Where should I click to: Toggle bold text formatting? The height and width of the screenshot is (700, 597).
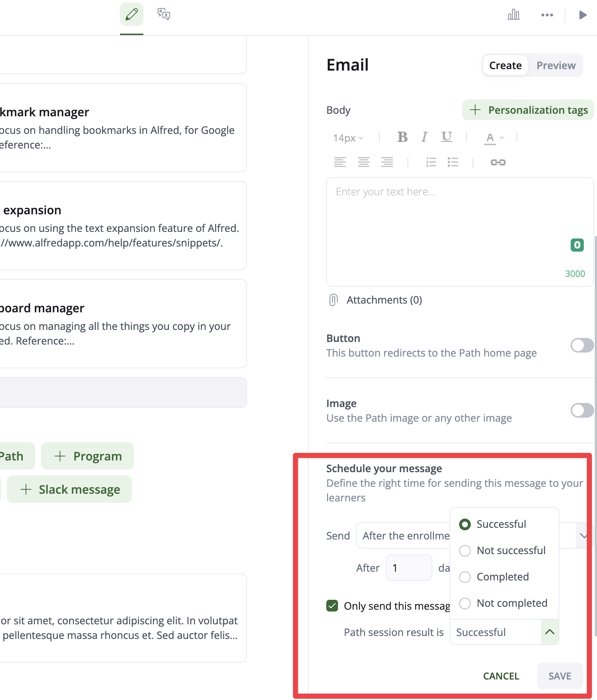click(402, 137)
